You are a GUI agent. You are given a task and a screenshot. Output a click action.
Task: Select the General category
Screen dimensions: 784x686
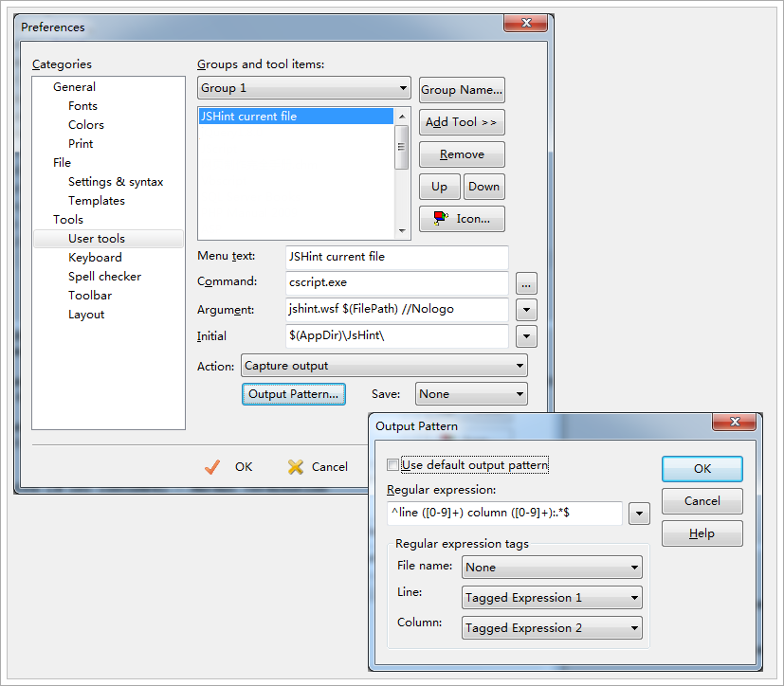(x=74, y=87)
